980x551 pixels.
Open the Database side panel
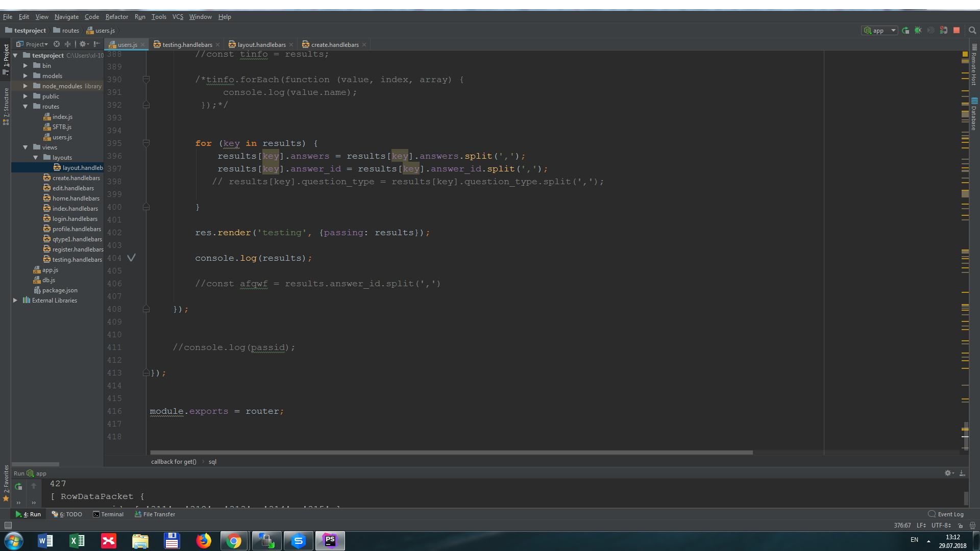point(974,114)
